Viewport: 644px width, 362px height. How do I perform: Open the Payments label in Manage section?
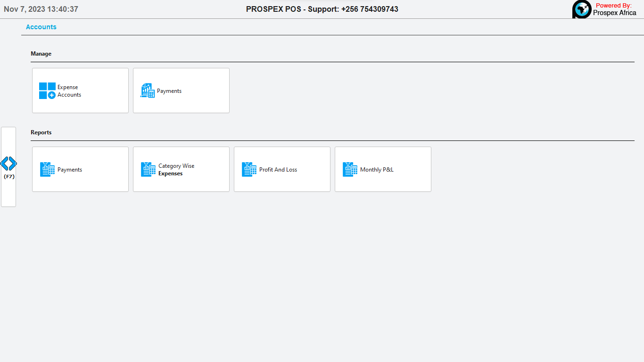coord(169,91)
